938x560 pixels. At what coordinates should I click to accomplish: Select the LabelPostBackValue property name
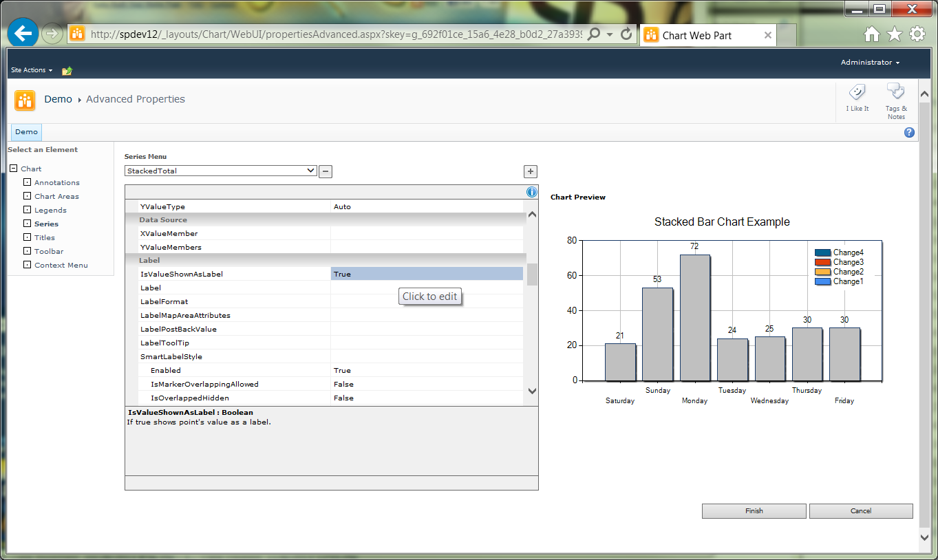click(178, 329)
